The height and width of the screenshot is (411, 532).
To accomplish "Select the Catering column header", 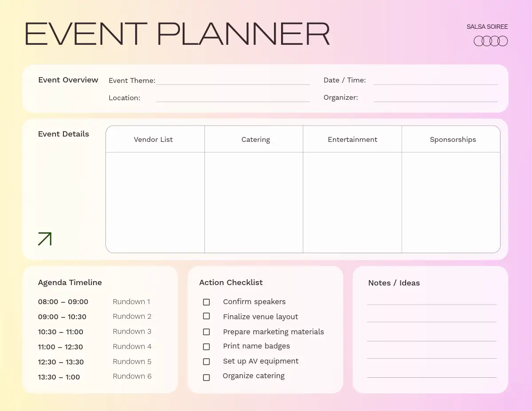I will pyautogui.click(x=255, y=139).
